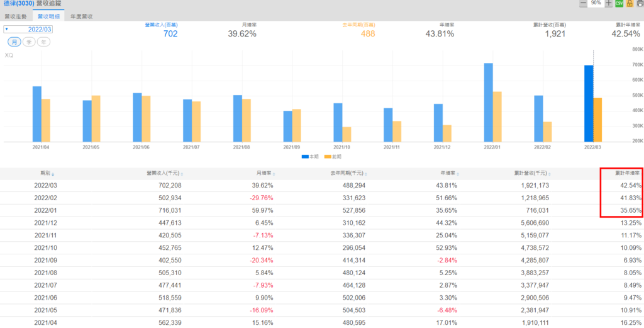
Task: Sort by 月增率 column arrow icon
Action: point(274,174)
